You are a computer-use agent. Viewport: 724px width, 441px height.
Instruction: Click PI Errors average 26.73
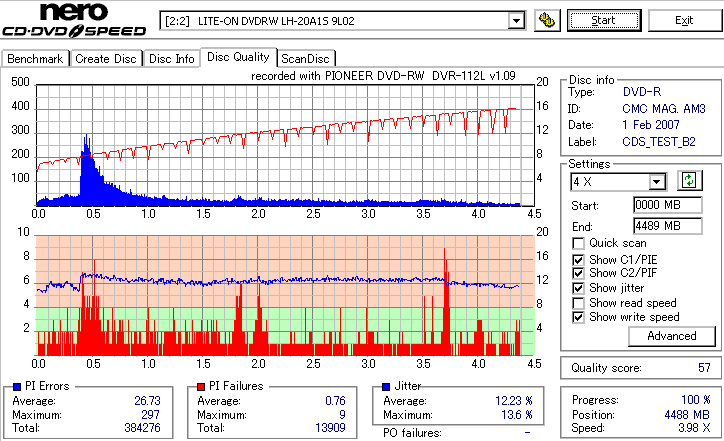pyautogui.click(x=147, y=401)
